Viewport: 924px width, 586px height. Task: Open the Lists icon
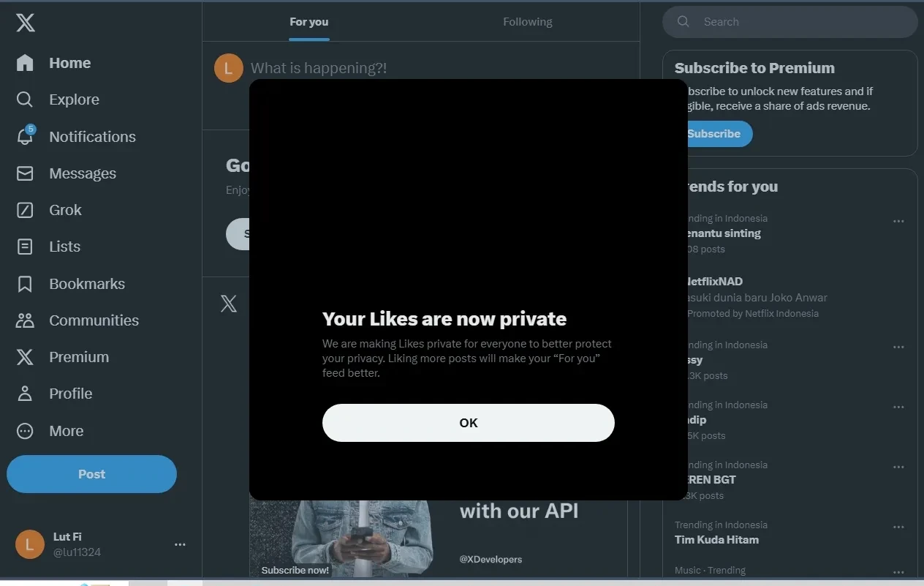click(25, 247)
